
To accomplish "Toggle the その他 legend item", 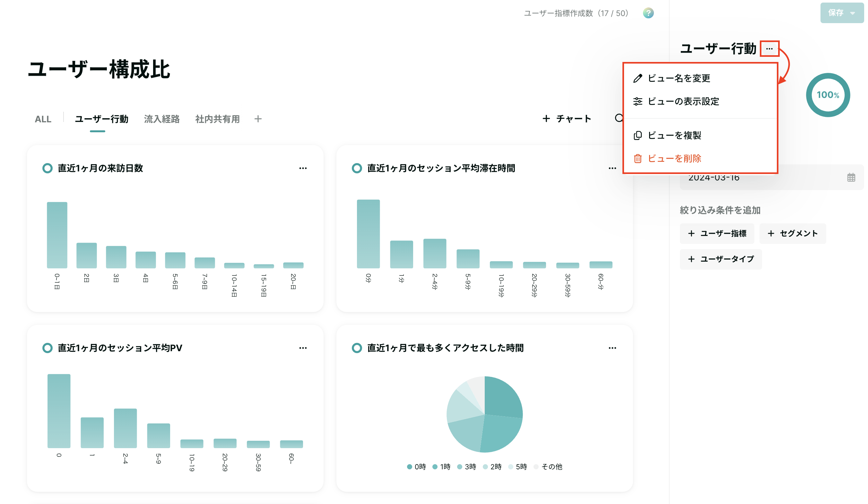I will point(548,467).
